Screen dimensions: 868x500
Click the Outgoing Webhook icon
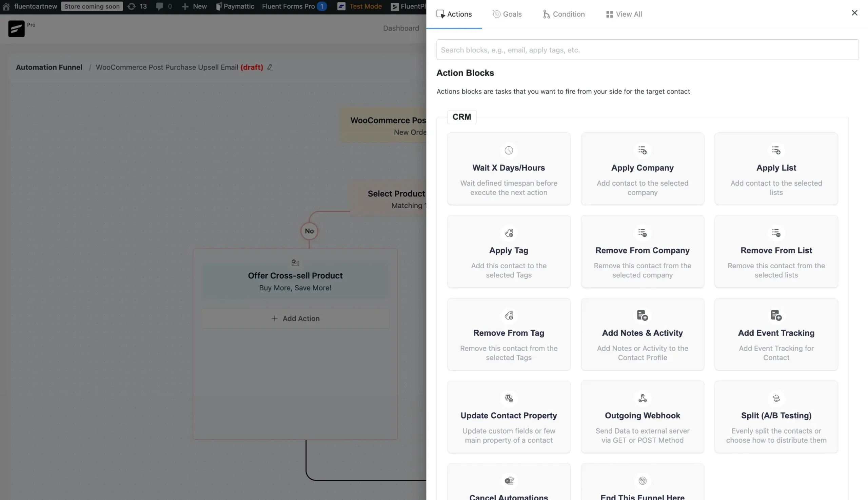(x=642, y=398)
